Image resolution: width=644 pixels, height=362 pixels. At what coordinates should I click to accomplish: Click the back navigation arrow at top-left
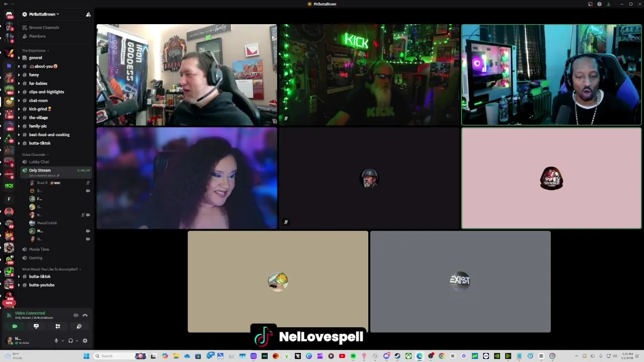click(6, 4)
